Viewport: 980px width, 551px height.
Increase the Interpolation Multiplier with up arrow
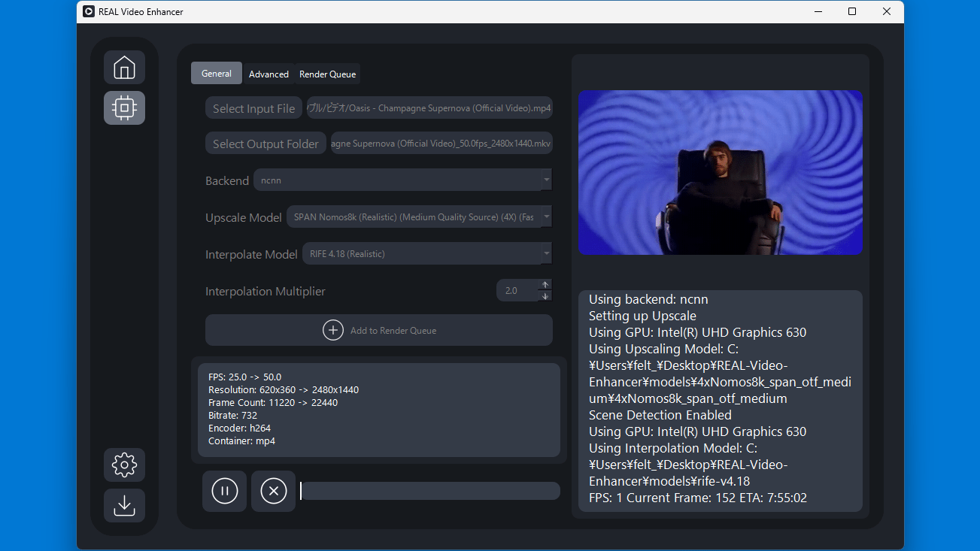[x=546, y=285]
